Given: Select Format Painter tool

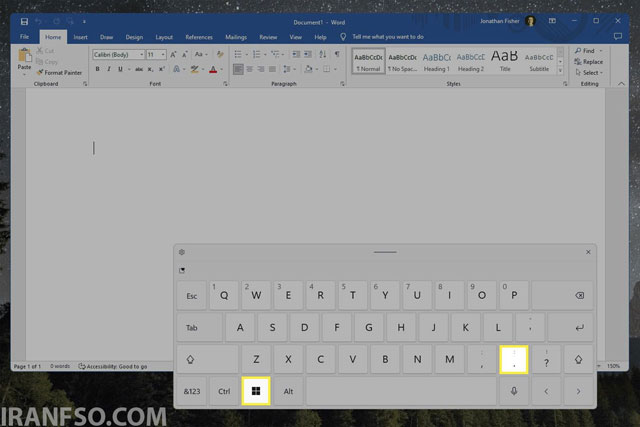Looking at the screenshot, I should 59,73.
